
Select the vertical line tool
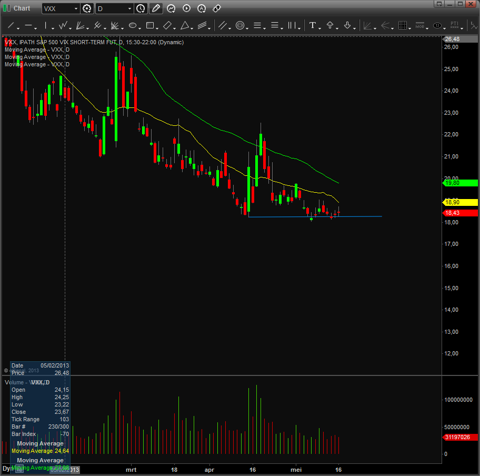46,25
